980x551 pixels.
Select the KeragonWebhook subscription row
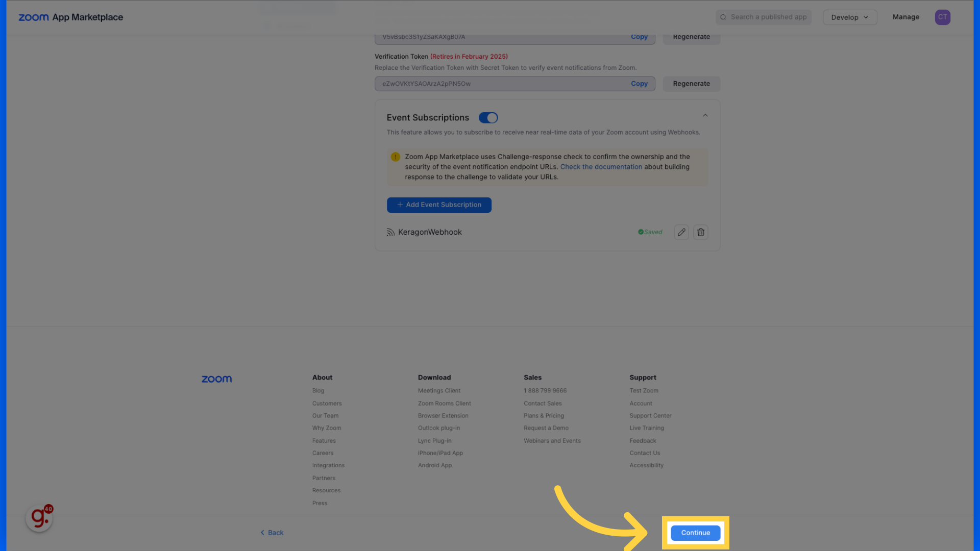[x=547, y=232]
